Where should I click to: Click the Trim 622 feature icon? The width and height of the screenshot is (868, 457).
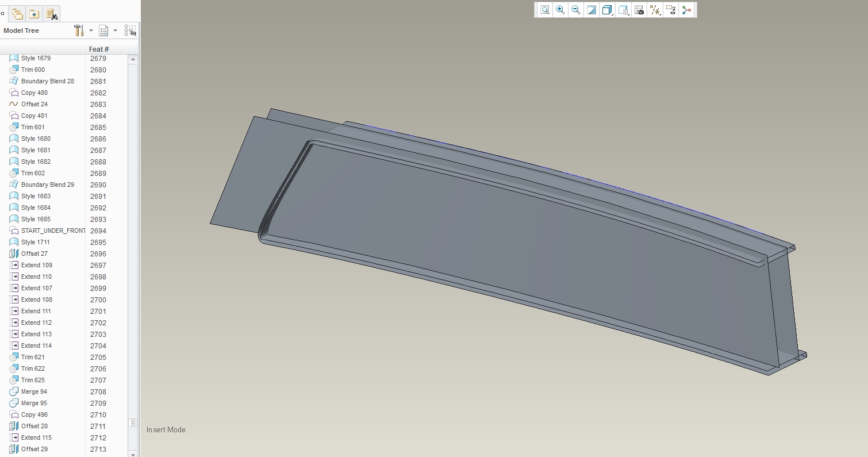(x=14, y=368)
